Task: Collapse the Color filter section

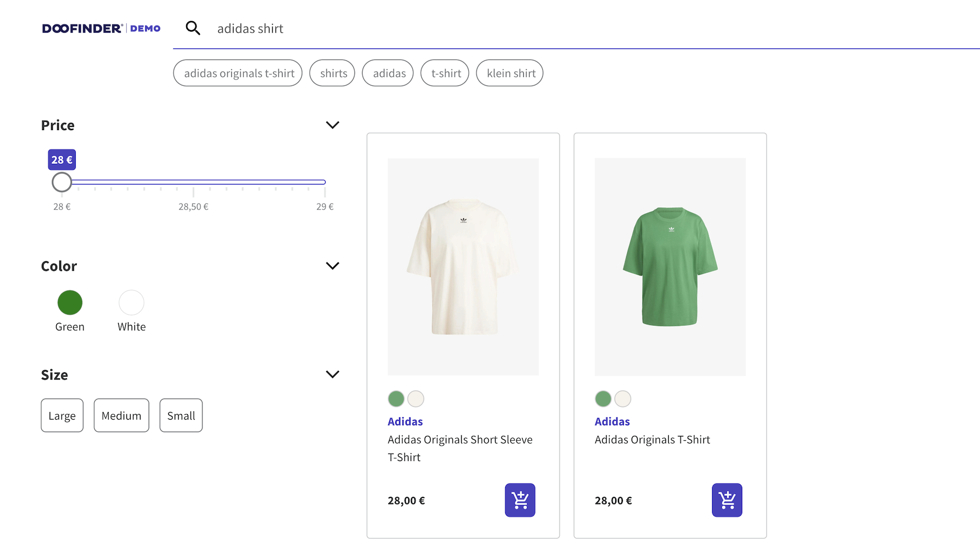Action: (333, 266)
